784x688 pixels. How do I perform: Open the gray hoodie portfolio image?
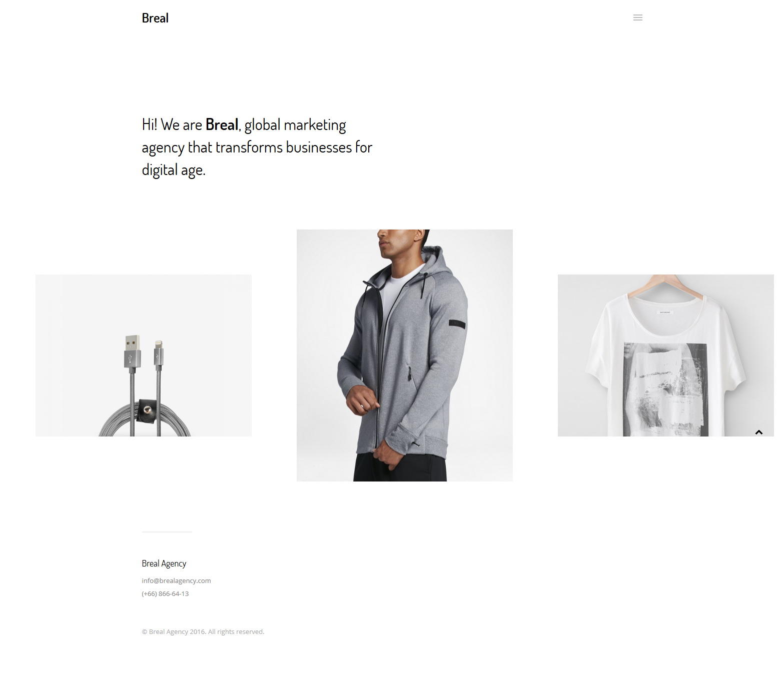(405, 355)
